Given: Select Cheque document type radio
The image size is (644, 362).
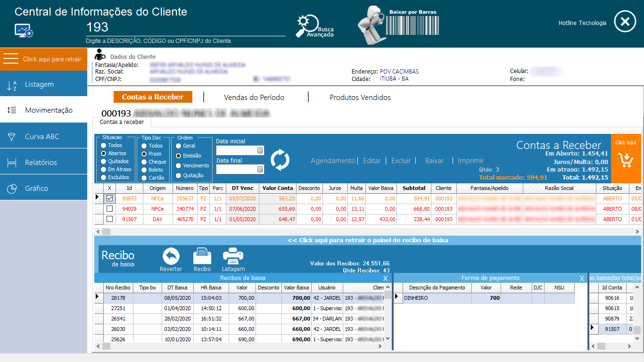Looking at the screenshot, I should 144,162.
